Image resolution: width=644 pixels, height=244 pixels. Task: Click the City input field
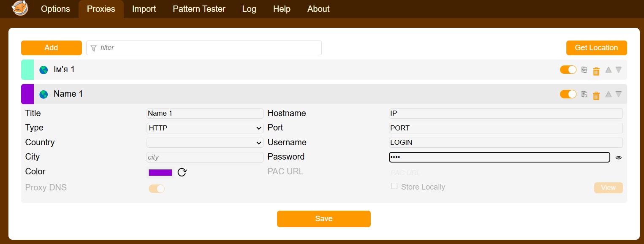pyautogui.click(x=205, y=157)
